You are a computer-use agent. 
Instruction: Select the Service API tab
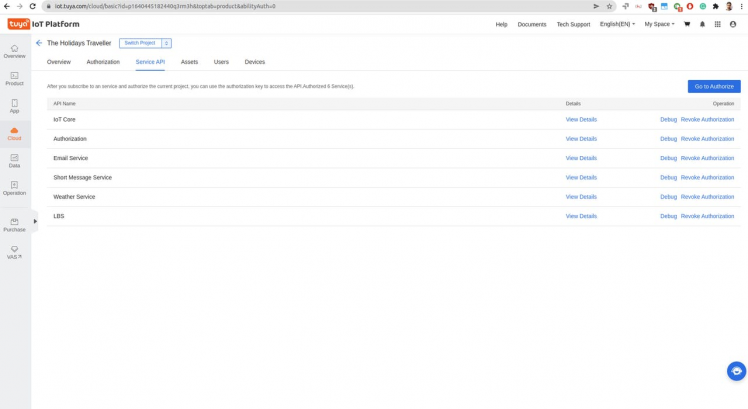pyautogui.click(x=150, y=62)
